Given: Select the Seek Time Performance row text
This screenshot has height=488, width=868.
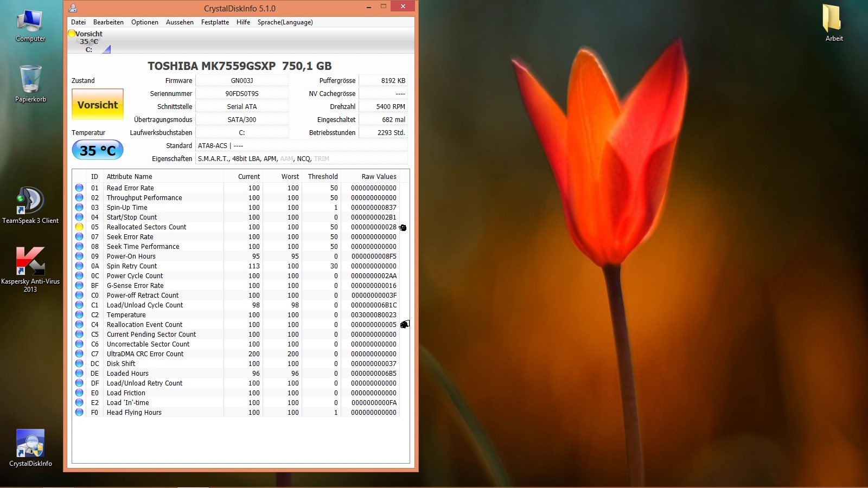Looking at the screenshot, I should [143, 247].
